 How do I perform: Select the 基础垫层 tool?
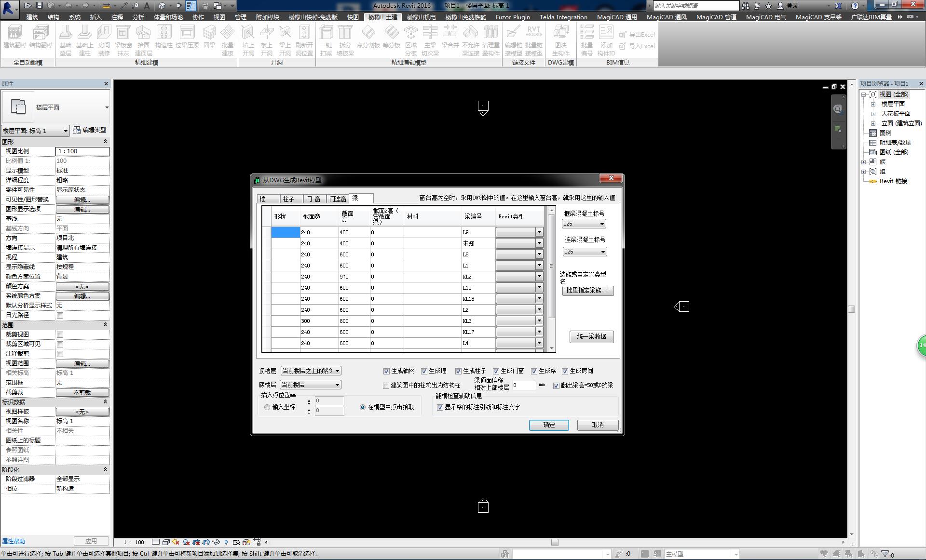click(66, 40)
